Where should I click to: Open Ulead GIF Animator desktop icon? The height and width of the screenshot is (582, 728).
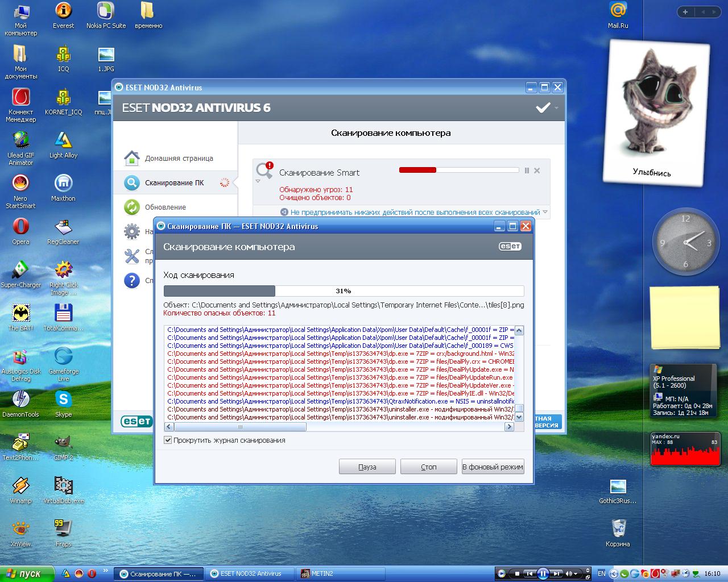point(20,148)
